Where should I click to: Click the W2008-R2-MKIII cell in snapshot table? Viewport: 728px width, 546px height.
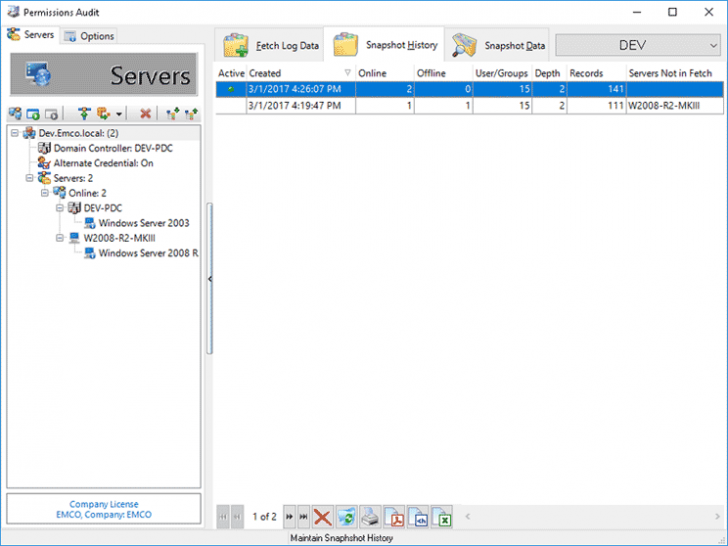(x=674, y=105)
